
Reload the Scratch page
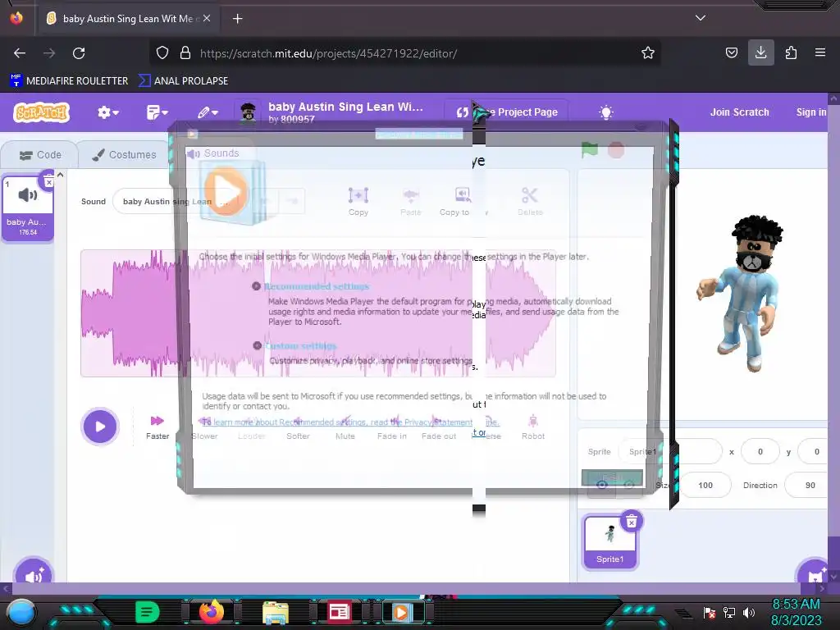pos(79,53)
